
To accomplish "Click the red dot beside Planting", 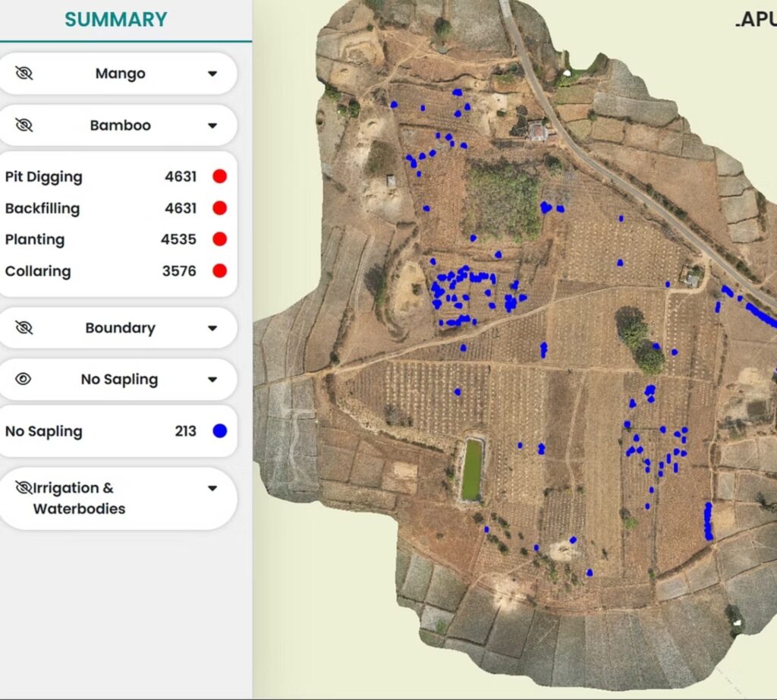I will click(x=220, y=239).
